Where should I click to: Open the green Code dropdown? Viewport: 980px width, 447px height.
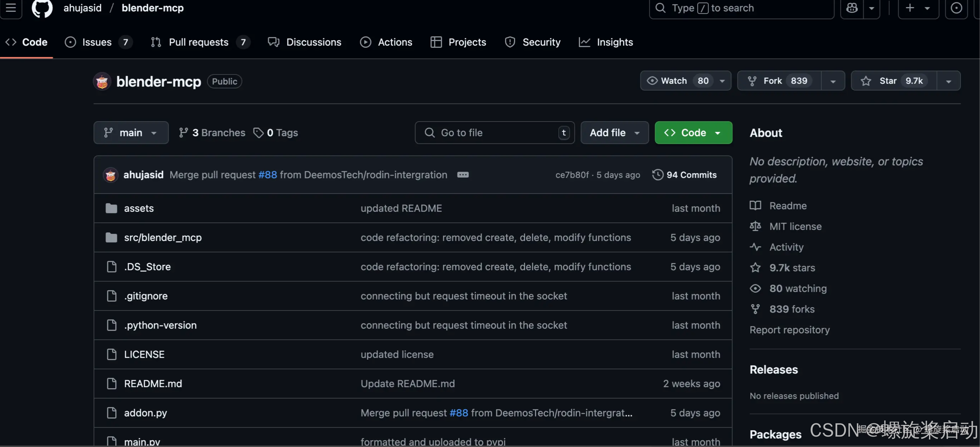point(693,133)
